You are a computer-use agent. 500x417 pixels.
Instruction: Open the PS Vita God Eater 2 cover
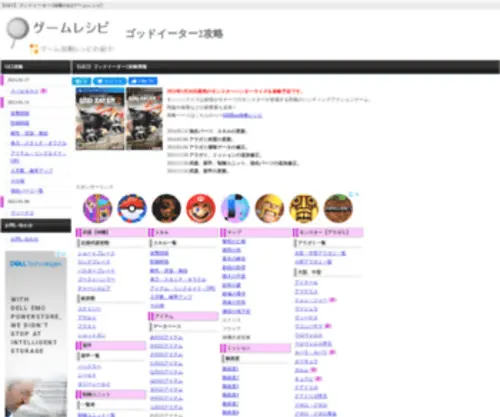click(x=100, y=119)
